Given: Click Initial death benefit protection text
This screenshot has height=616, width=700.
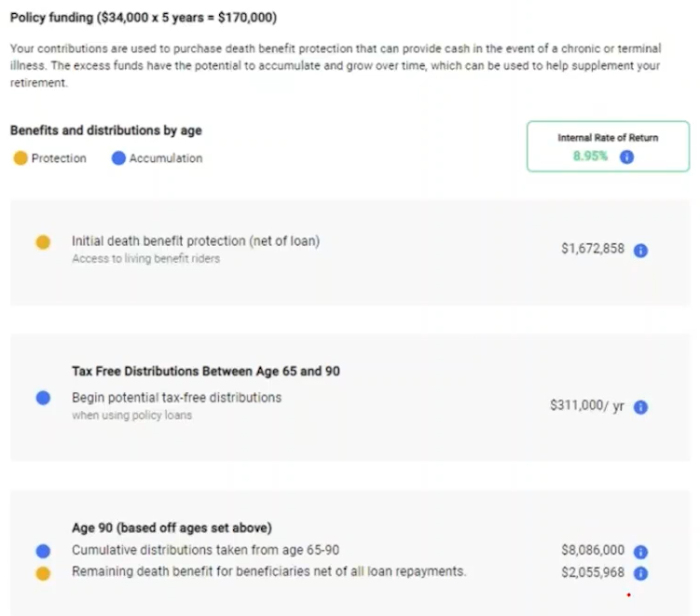Looking at the screenshot, I should [x=196, y=241].
